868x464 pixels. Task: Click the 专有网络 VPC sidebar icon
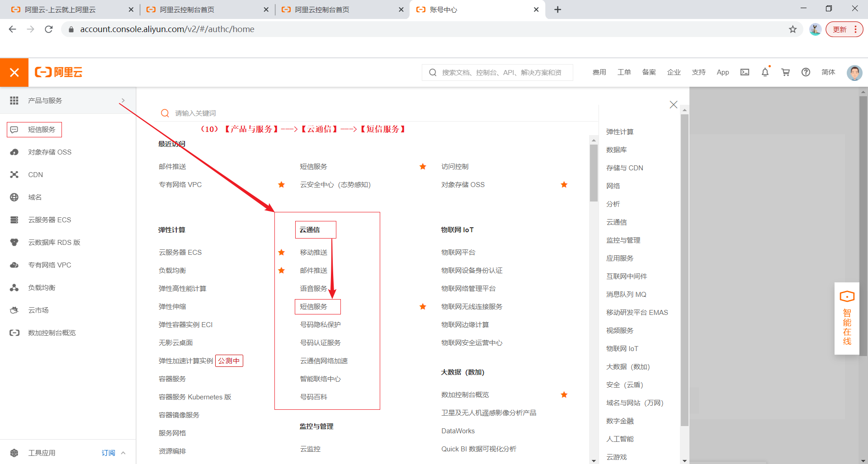[14, 265]
